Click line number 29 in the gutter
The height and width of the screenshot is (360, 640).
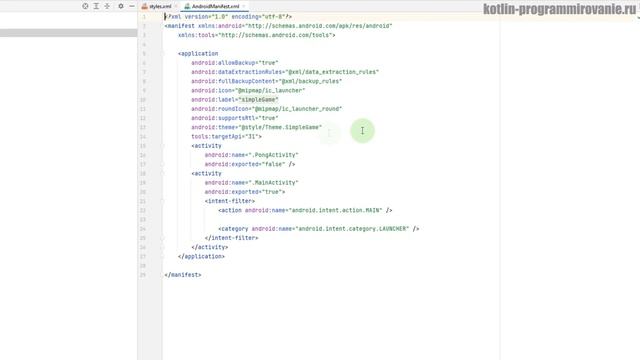(143, 275)
